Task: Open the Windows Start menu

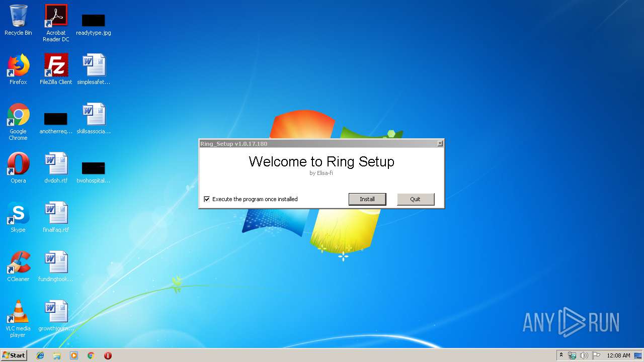Action: coord(14,355)
